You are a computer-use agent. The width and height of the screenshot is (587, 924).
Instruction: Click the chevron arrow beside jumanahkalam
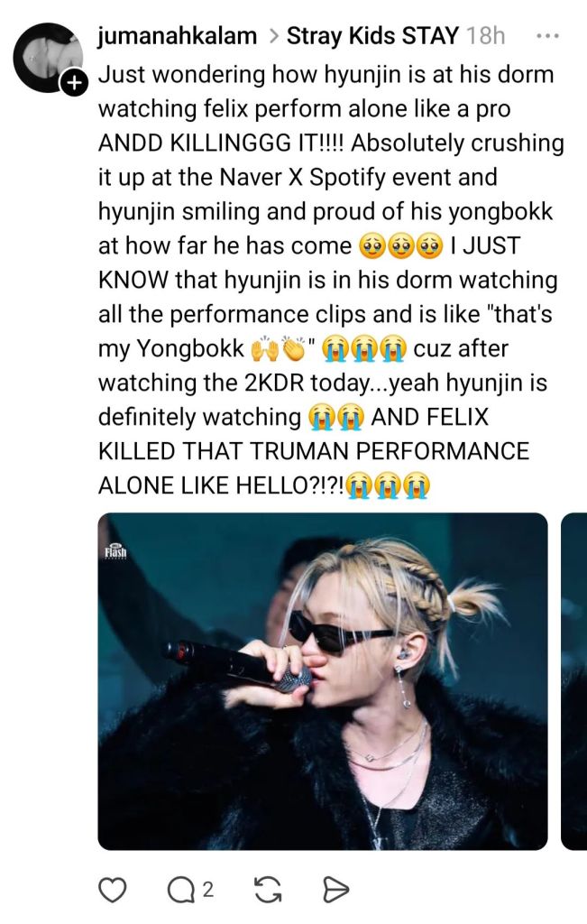coord(272,36)
